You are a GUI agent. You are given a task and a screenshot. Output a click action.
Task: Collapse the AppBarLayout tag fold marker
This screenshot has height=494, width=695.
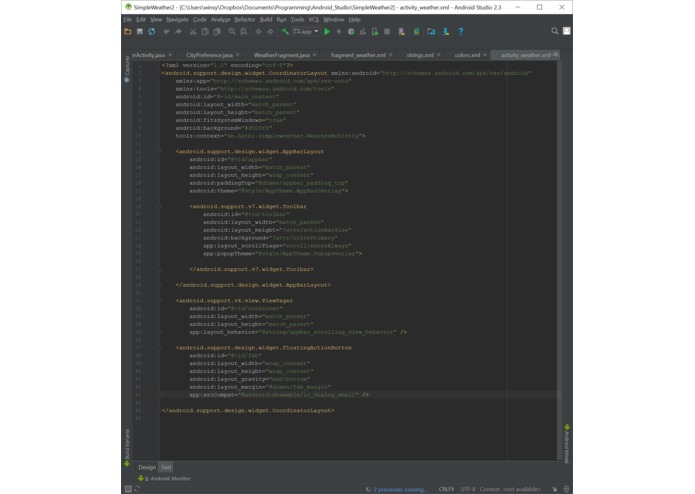pos(159,152)
